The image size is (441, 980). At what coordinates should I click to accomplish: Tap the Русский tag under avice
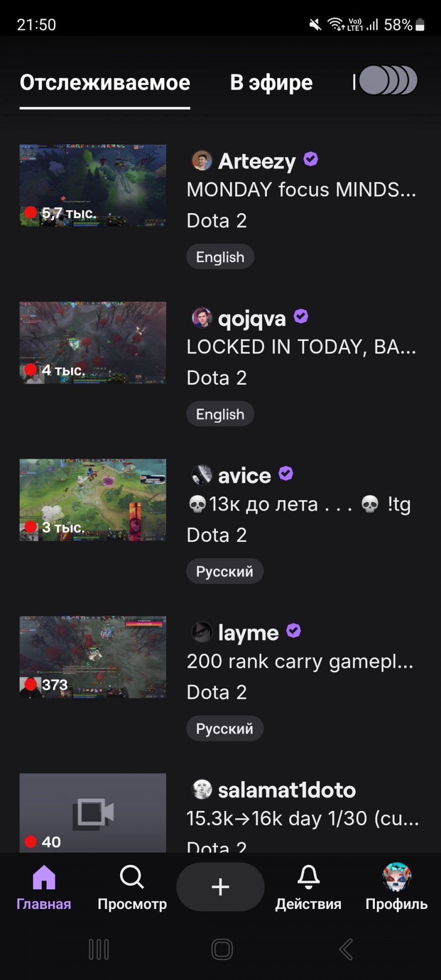pos(225,571)
